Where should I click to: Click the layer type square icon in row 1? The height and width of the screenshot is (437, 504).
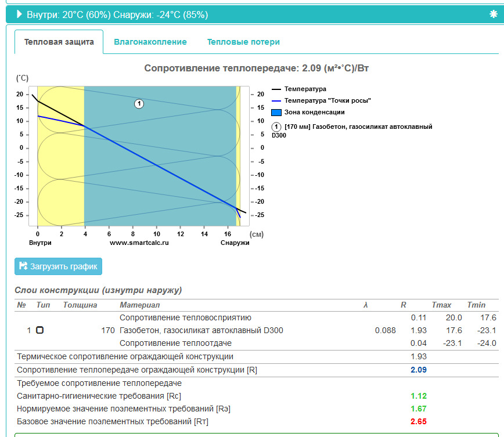pos(39,330)
